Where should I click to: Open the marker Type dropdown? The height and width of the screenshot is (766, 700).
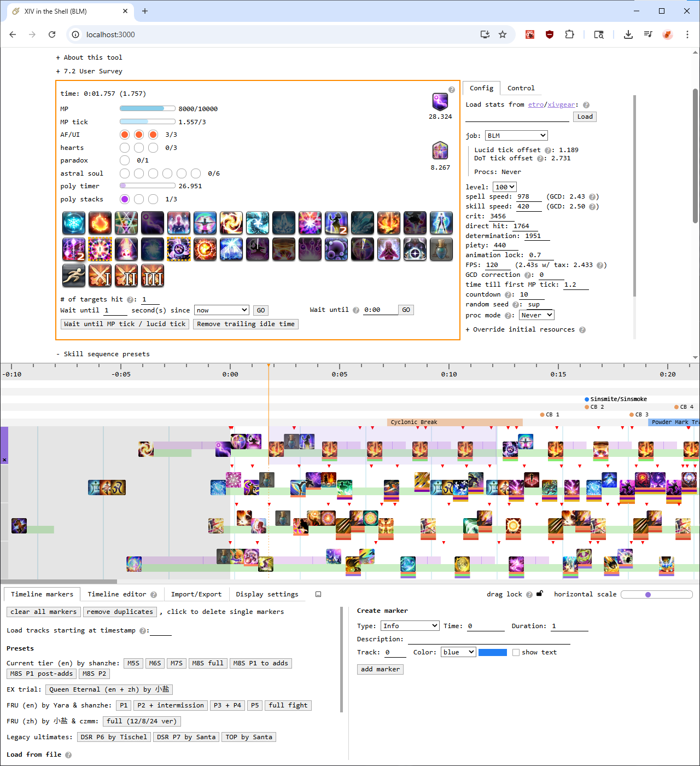(x=410, y=626)
